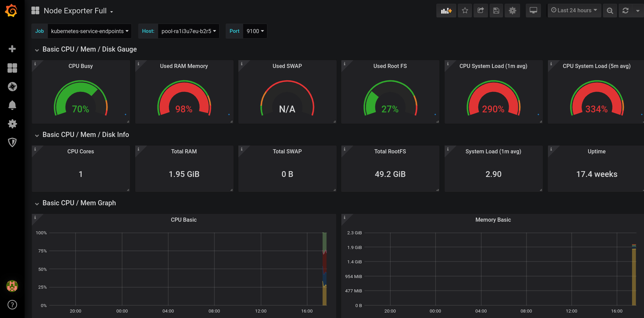The image size is (644, 318).
Task: Refresh the dashboard data
Action: pos(625,11)
